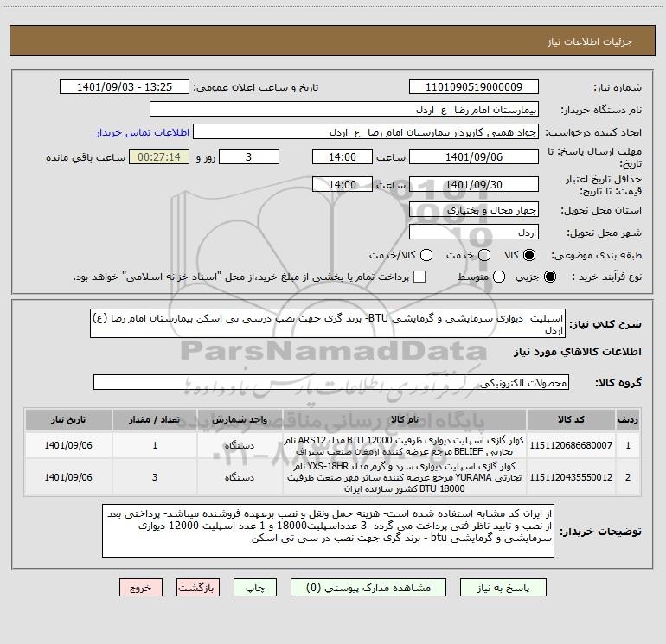Click the گروه کالا field محصولات الکترونیکی
This screenshot has width=666, height=644.
click(331, 382)
